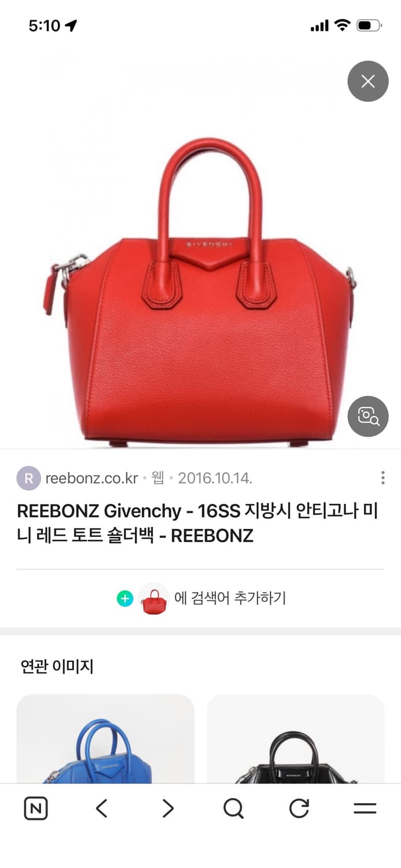Reload the page with refresh icon
The image size is (401, 868).
299,808
